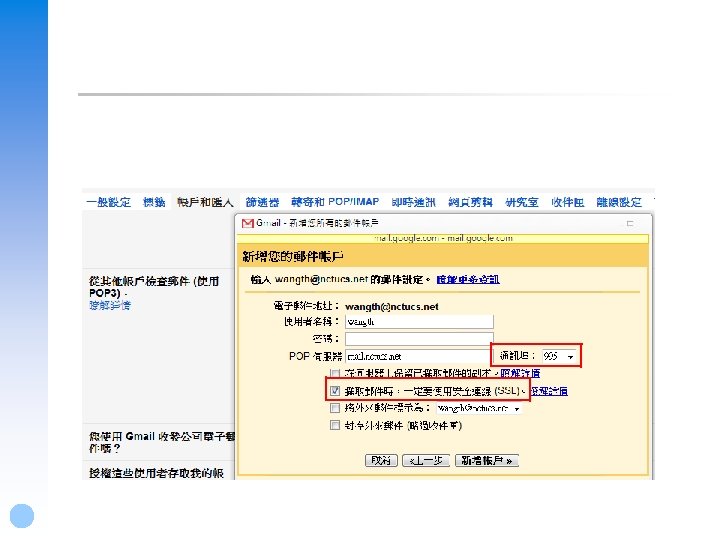Click the mail.google.com address bar text
This screenshot has width=720, height=540.
coord(443,238)
